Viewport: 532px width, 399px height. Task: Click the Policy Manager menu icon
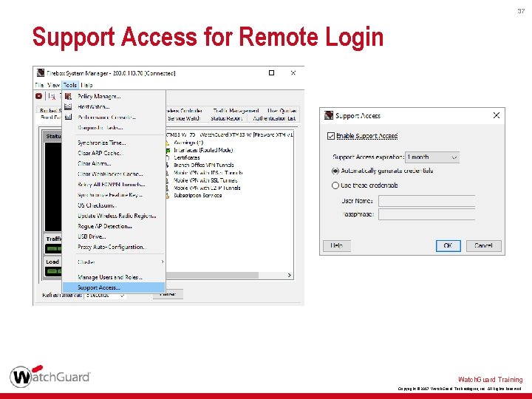(68, 96)
